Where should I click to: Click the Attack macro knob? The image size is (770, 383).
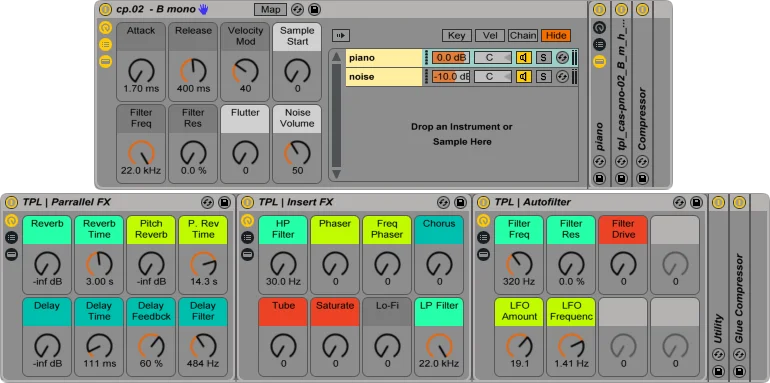click(x=141, y=71)
